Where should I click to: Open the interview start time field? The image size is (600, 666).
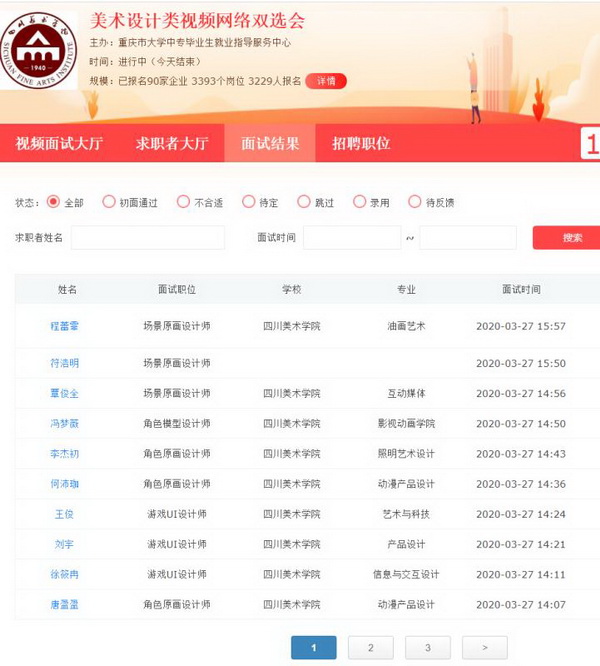pos(351,238)
